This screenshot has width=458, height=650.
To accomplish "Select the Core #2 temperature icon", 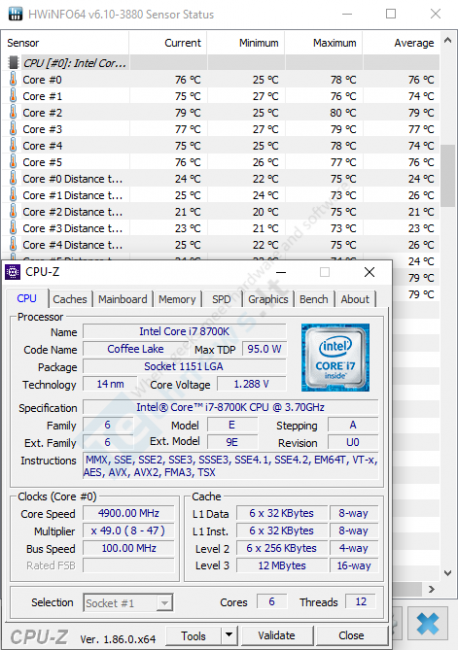I will point(13,112).
